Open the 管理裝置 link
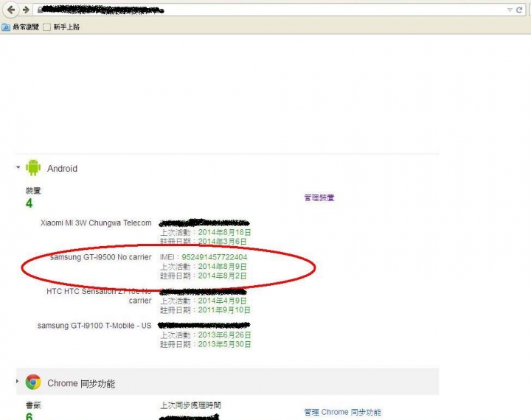This screenshot has width=531, height=420. (x=319, y=197)
